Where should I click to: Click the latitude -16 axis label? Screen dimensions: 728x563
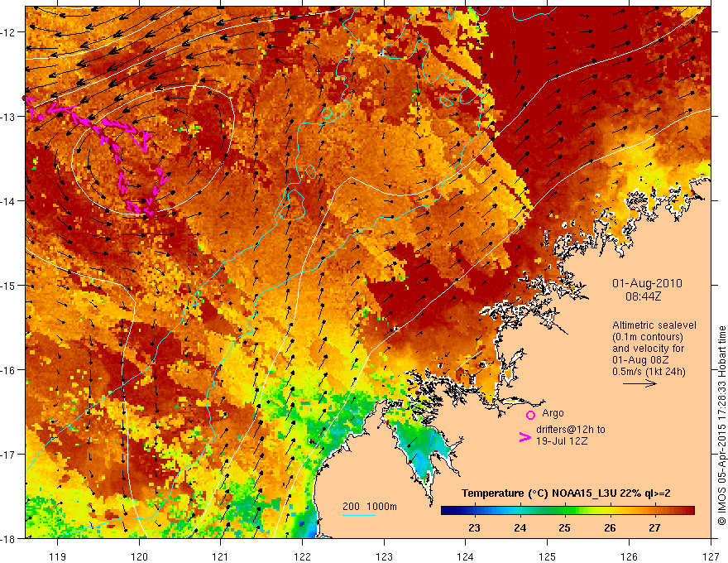click(8, 370)
